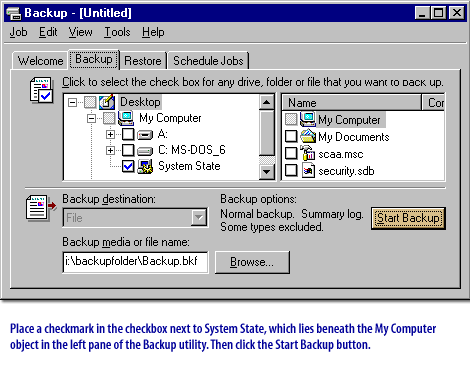Click the tree scrollbar down arrow
The height and width of the screenshot is (385, 470).
[267, 172]
